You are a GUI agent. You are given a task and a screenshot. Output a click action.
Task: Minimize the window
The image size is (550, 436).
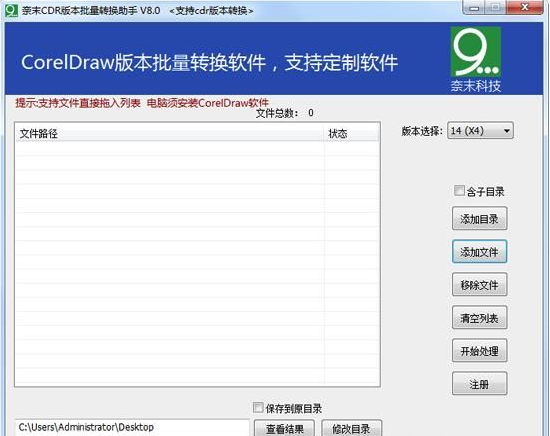(474, 8)
